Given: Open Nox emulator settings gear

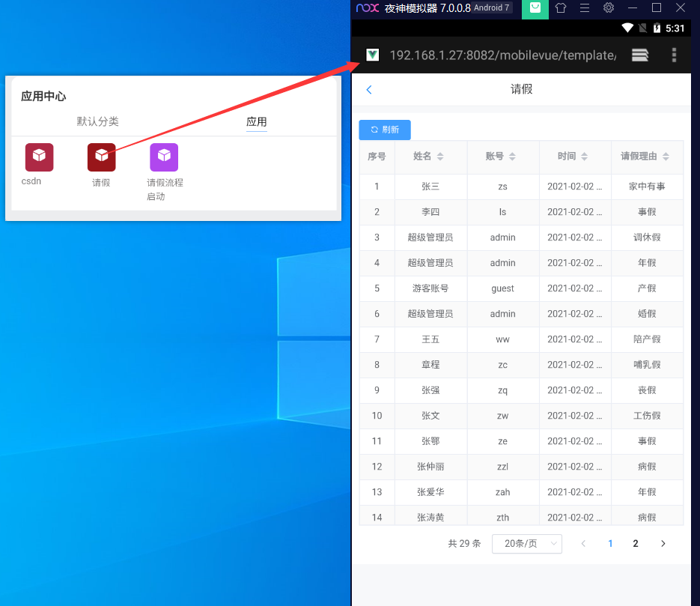Looking at the screenshot, I should tap(609, 8).
